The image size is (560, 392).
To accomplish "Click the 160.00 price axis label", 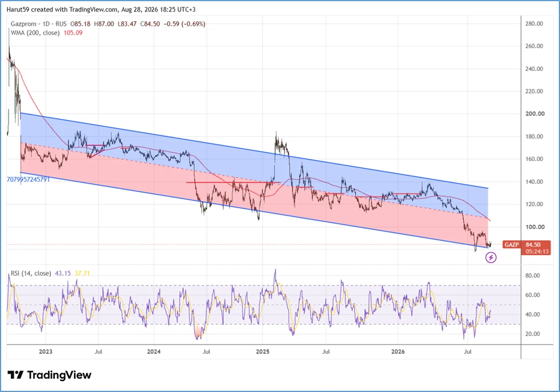I will (534, 159).
